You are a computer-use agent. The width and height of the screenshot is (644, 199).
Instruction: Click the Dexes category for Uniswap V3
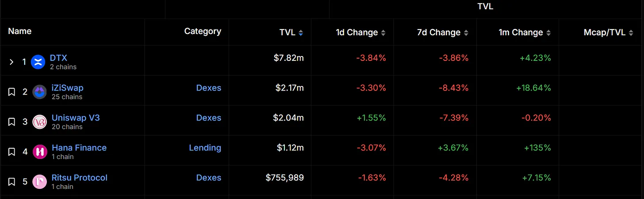click(208, 118)
